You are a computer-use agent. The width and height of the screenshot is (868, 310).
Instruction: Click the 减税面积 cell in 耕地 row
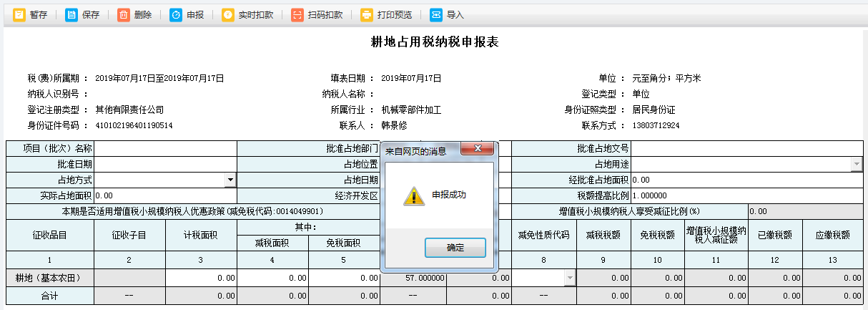click(x=273, y=277)
